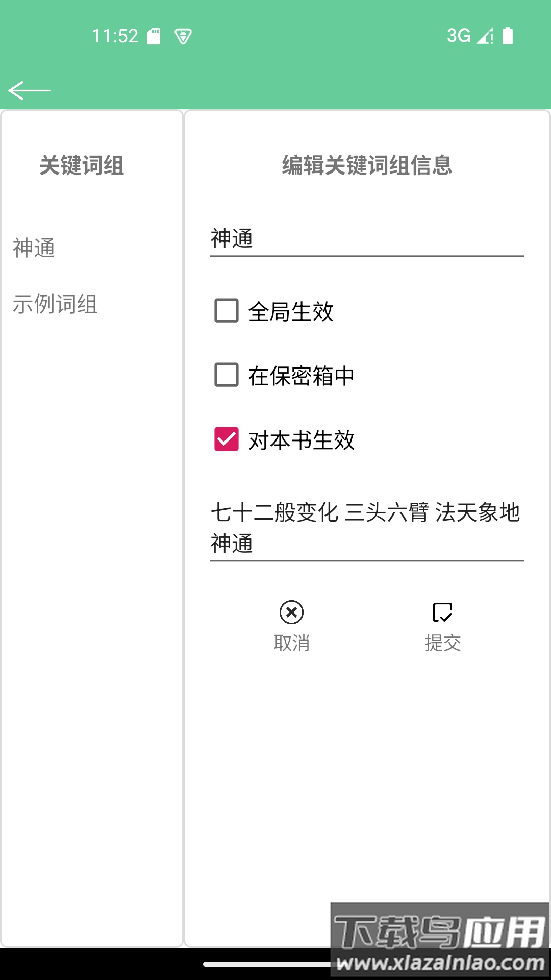This screenshot has width=551, height=980.
Task: Click the cancel (取消) circle-X icon
Action: point(291,612)
